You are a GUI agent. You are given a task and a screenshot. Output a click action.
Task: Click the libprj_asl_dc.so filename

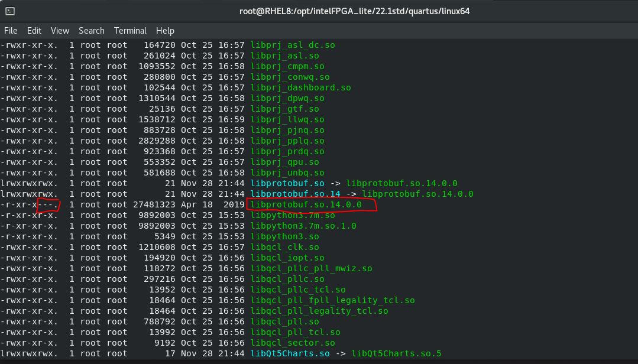click(x=293, y=45)
